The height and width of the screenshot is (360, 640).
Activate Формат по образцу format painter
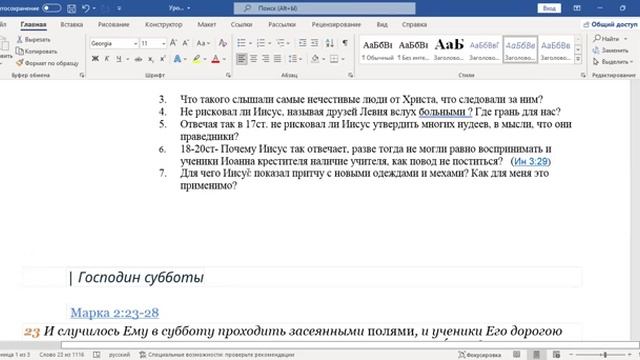tap(47, 63)
